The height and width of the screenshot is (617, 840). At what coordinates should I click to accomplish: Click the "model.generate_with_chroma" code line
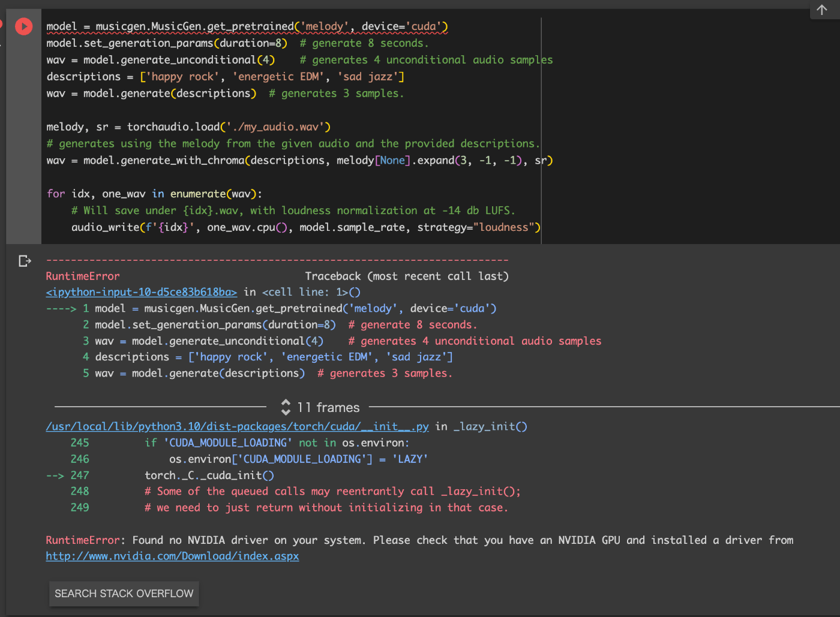click(x=299, y=161)
